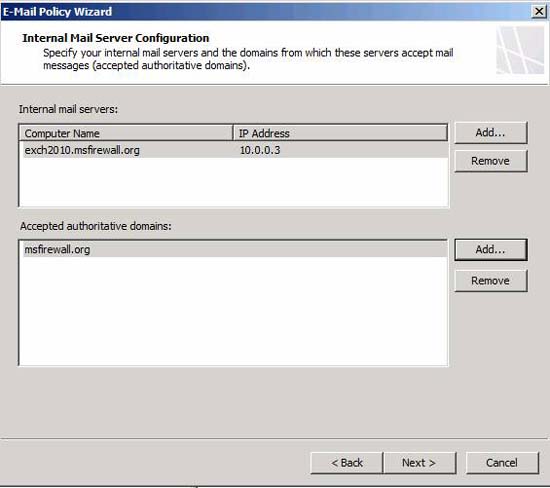Go to previous step with Back
The image size is (550, 488).
347,463
